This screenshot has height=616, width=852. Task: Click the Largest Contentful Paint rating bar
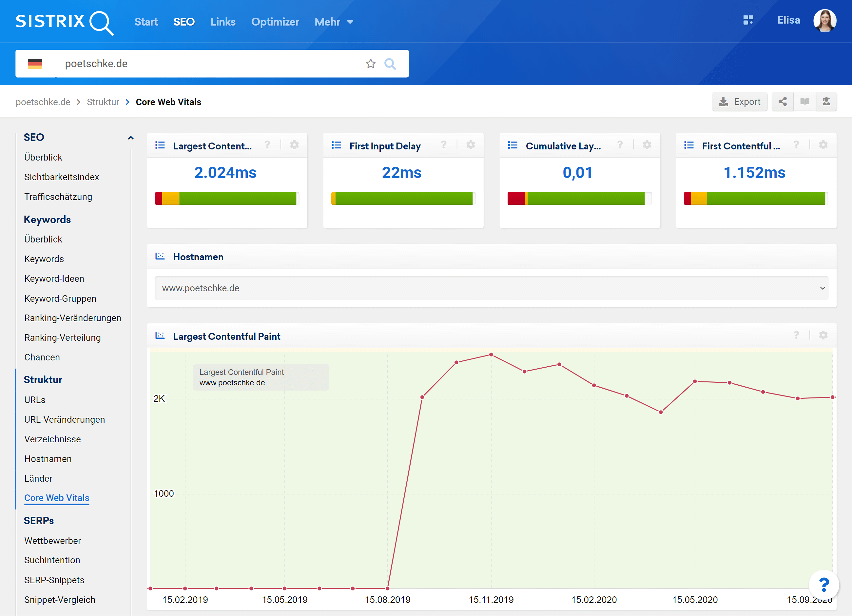pyautogui.click(x=226, y=198)
